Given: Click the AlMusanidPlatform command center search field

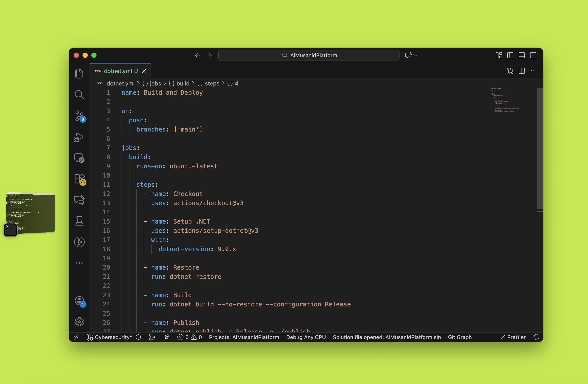Looking at the screenshot, I should point(309,55).
